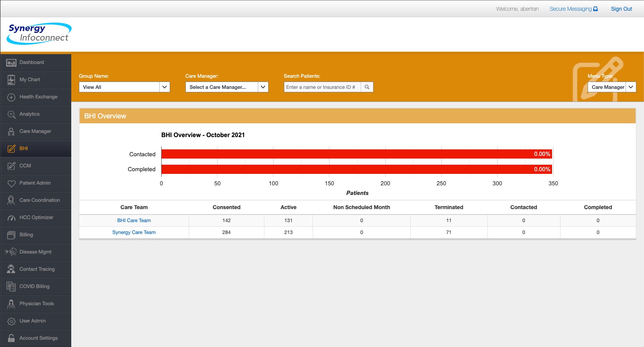Click the BHI Overview panel header
This screenshot has width=644, height=347.
(357, 116)
